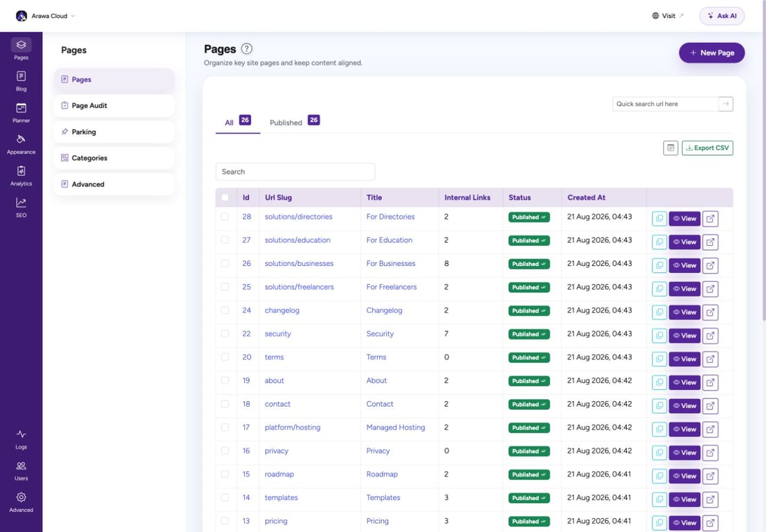Check the row for privacy
The image size is (766, 532).
click(225, 451)
